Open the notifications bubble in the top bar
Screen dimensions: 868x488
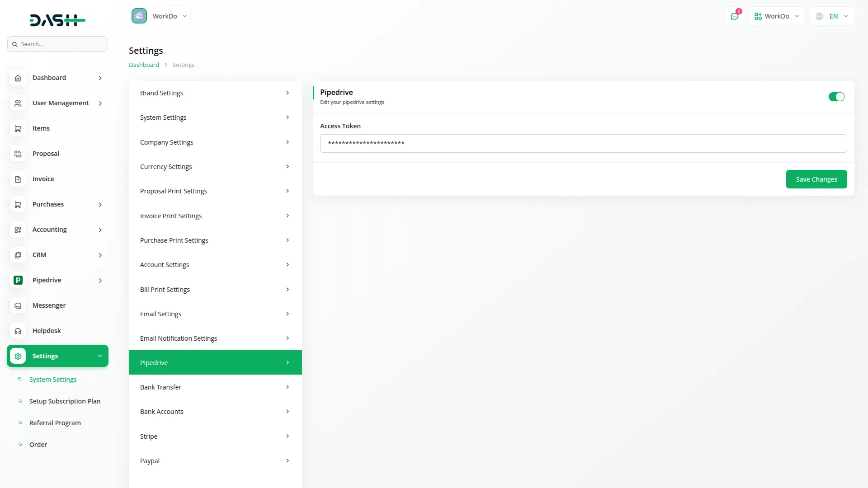[x=735, y=15]
